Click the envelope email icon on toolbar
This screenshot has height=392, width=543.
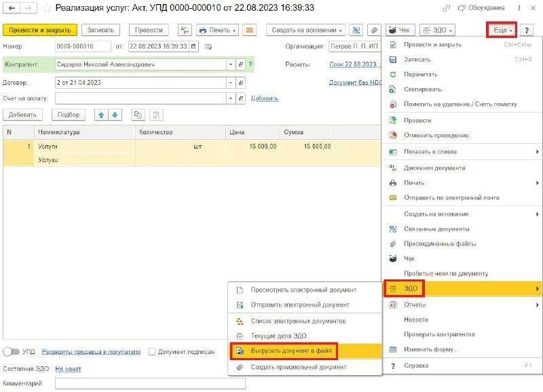click(x=250, y=30)
